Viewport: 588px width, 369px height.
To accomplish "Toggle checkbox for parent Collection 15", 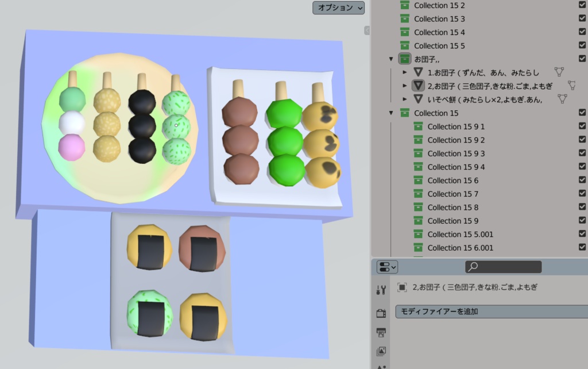I will coord(582,112).
